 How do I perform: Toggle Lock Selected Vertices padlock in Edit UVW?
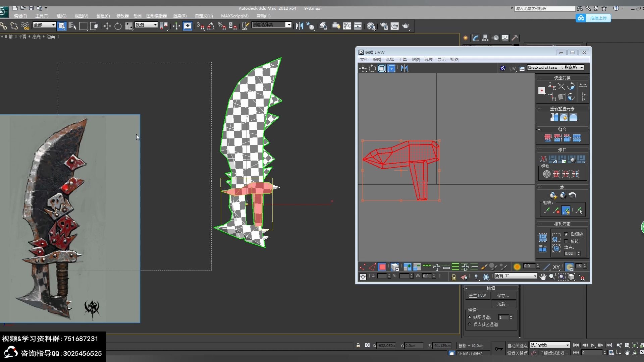point(453,277)
